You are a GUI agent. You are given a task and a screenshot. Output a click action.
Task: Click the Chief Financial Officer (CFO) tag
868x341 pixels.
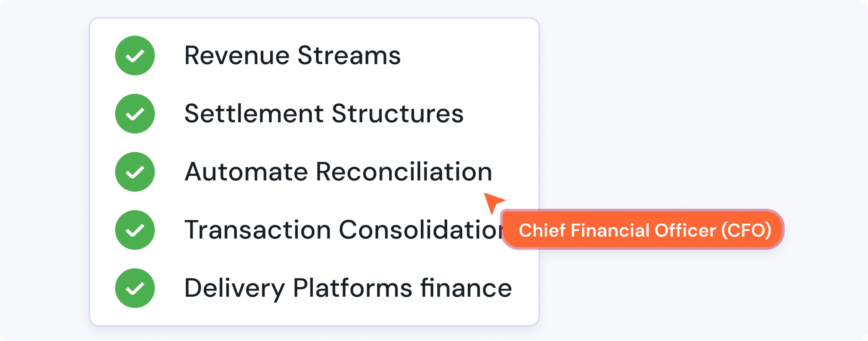[x=642, y=230]
